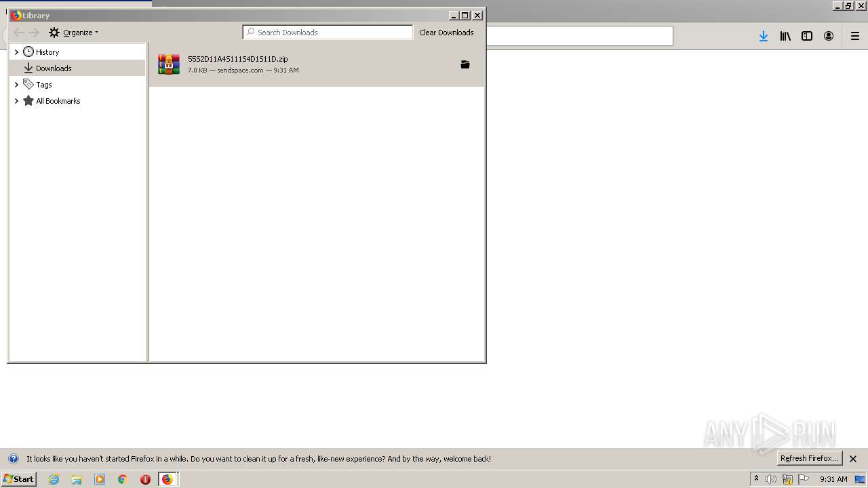Expand the Tags tree node

click(x=16, y=85)
